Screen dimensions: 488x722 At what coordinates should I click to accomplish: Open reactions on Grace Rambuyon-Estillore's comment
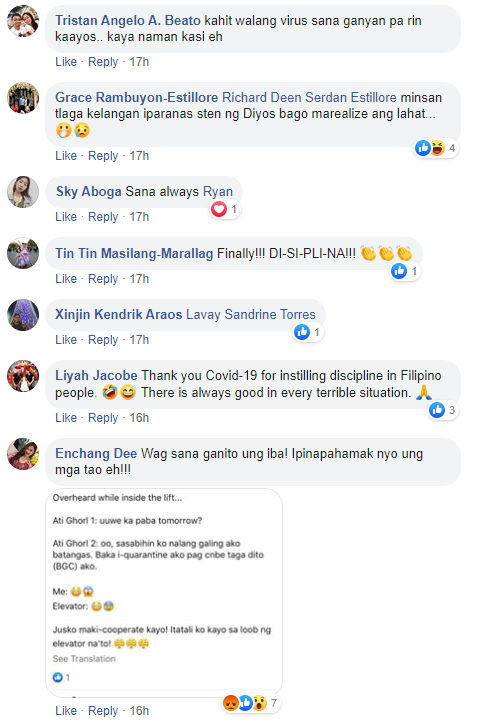point(436,148)
